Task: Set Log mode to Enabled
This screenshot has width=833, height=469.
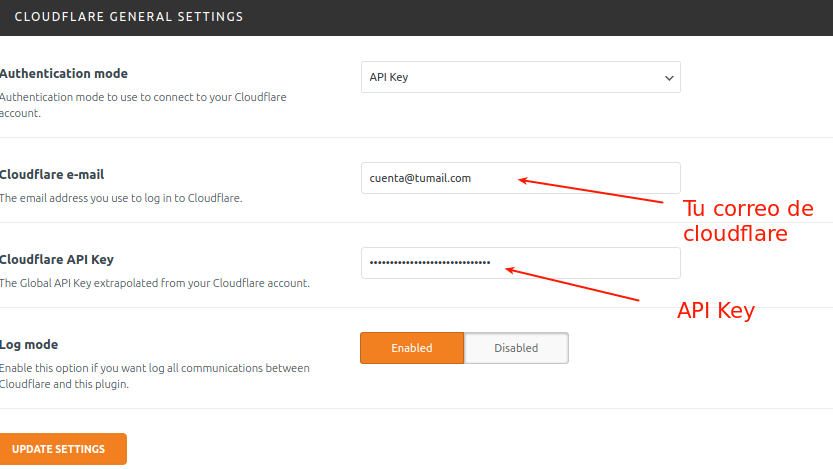Action: coord(412,348)
